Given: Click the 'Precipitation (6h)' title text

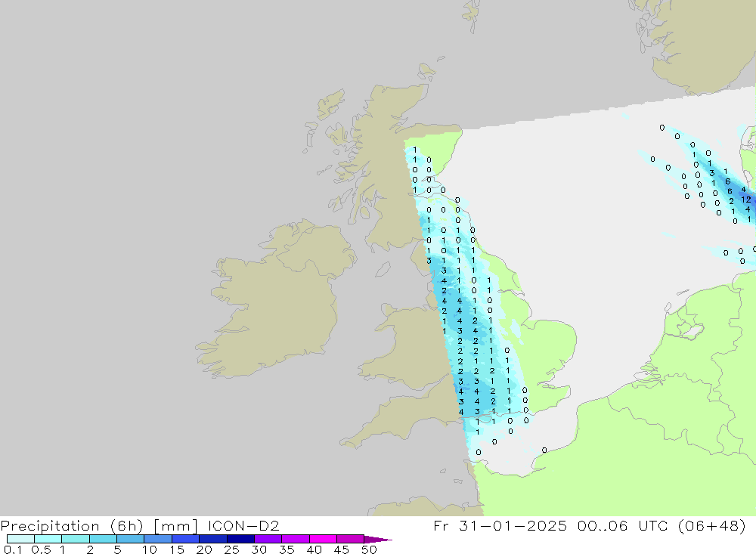Looking at the screenshot, I should tap(72, 525).
